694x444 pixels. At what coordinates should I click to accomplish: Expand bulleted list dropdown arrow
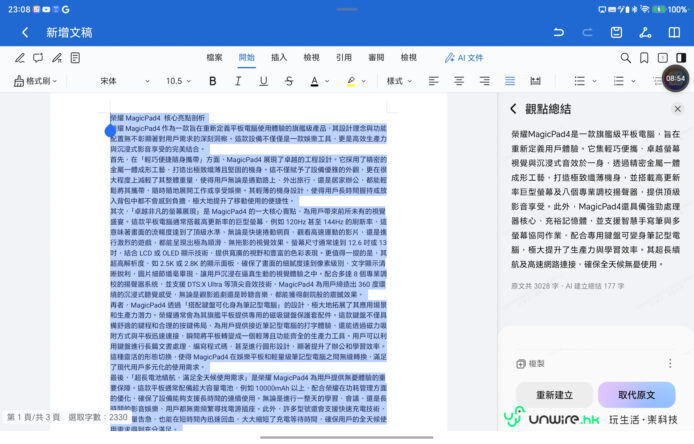pyautogui.click(x=594, y=81)
